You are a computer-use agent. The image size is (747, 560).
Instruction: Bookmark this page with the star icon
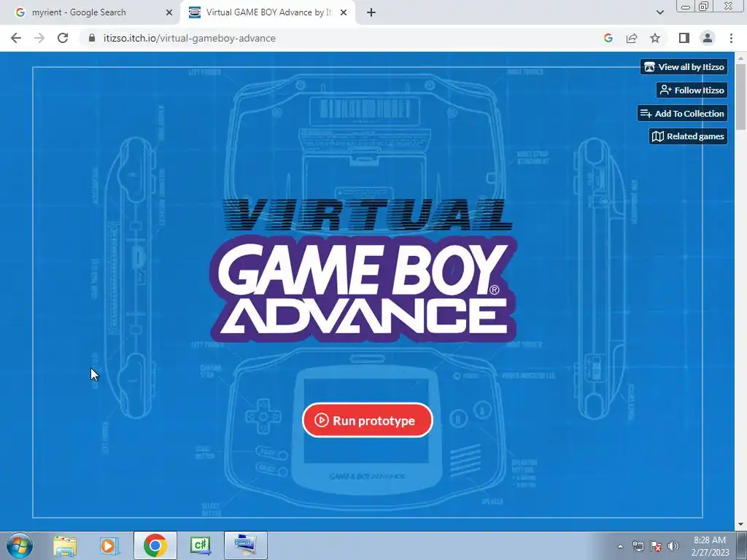[655, 38]
